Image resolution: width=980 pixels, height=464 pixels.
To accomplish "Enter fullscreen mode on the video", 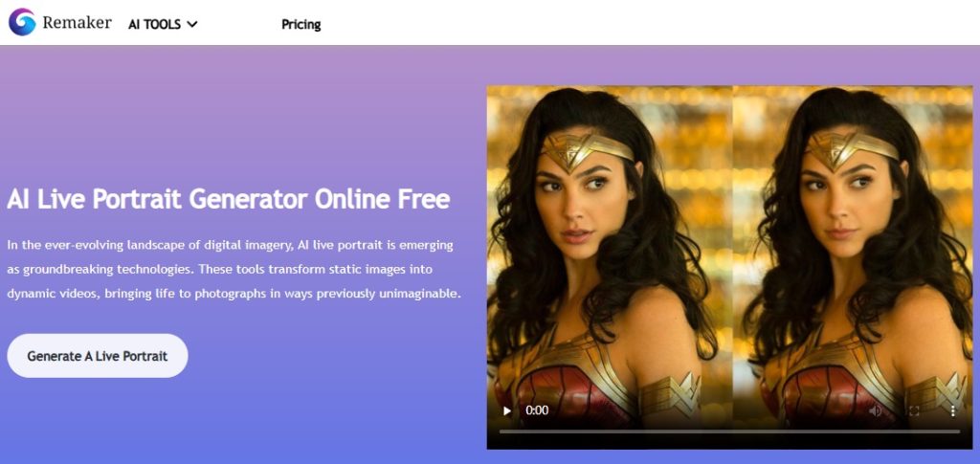I will (914, 411).
